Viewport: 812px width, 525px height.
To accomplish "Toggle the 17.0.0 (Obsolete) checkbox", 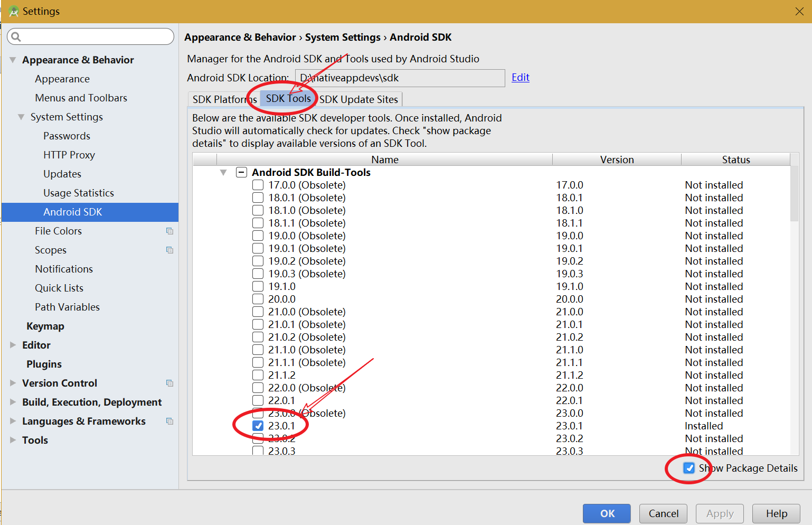I will coord(258,185).
